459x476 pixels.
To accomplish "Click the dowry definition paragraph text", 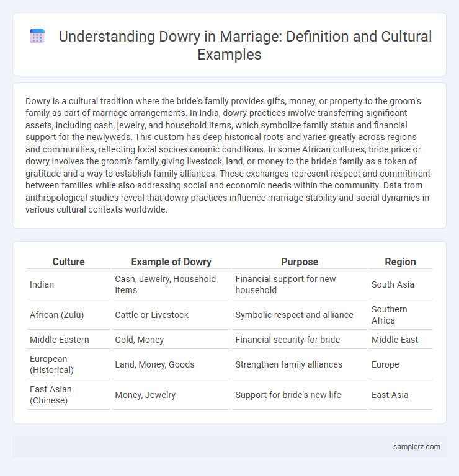I will point(228,155).
